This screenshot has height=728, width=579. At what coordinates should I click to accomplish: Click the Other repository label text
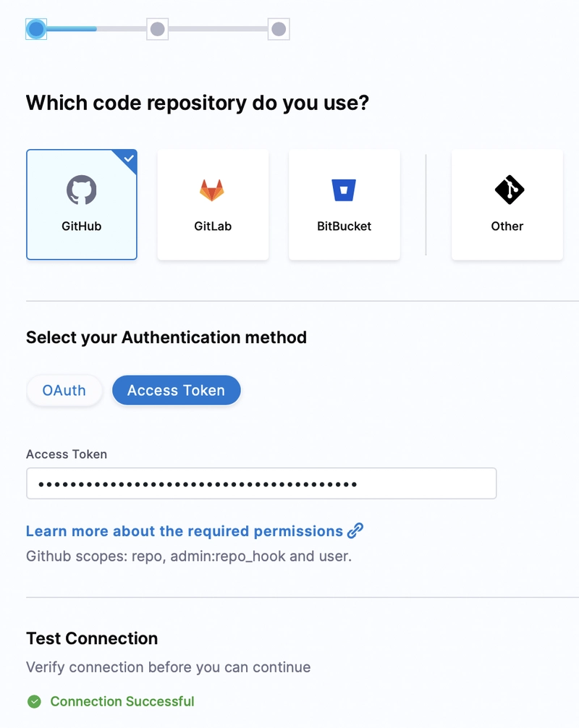pos(507,226)
